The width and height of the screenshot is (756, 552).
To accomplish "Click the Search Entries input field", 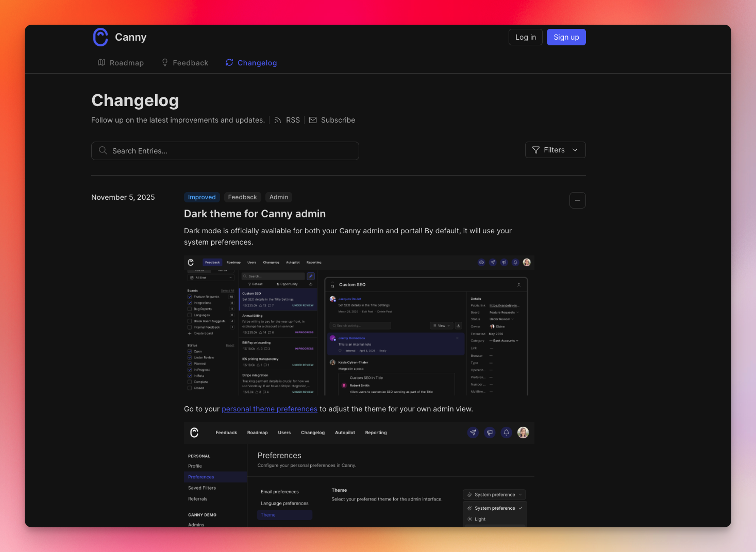I will point(225,151).
